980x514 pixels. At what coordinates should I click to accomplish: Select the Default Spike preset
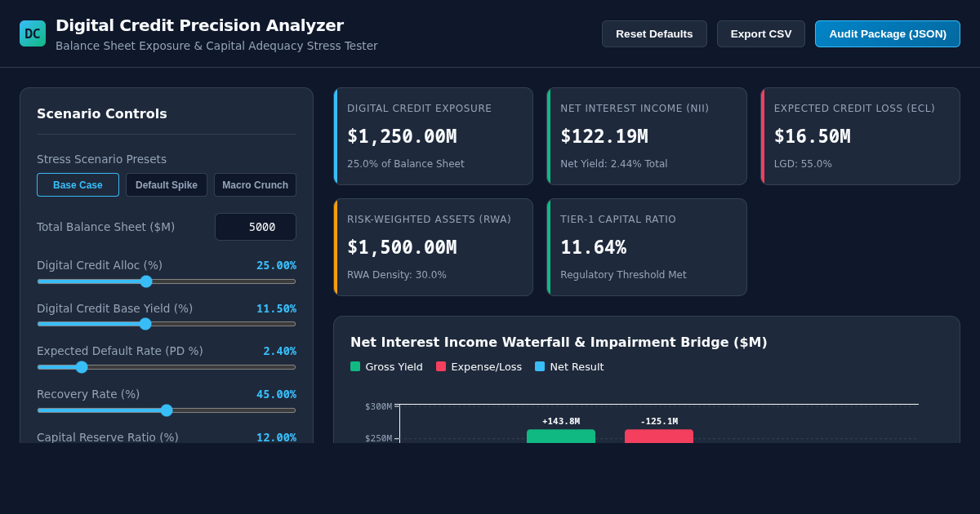coord(167,185)
